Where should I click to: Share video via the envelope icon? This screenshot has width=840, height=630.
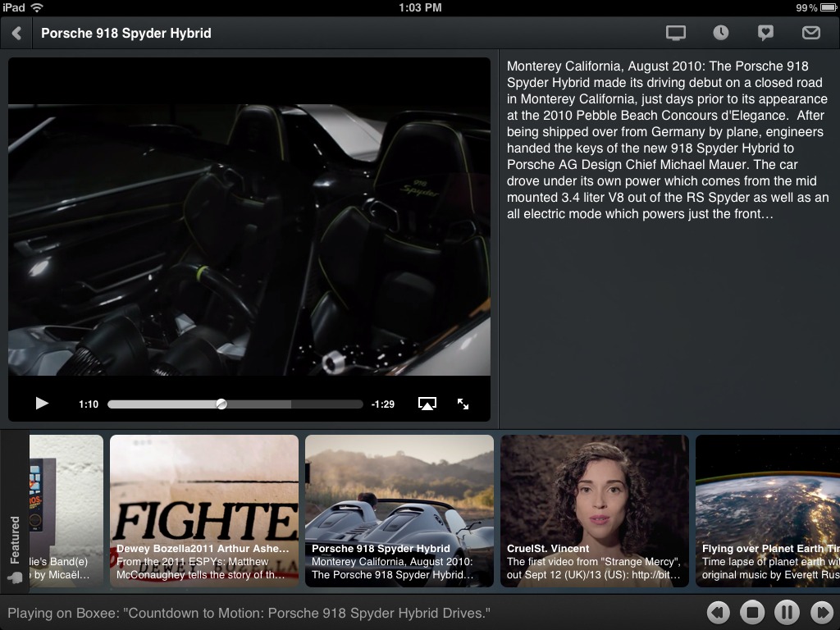[x=810, y=33]
